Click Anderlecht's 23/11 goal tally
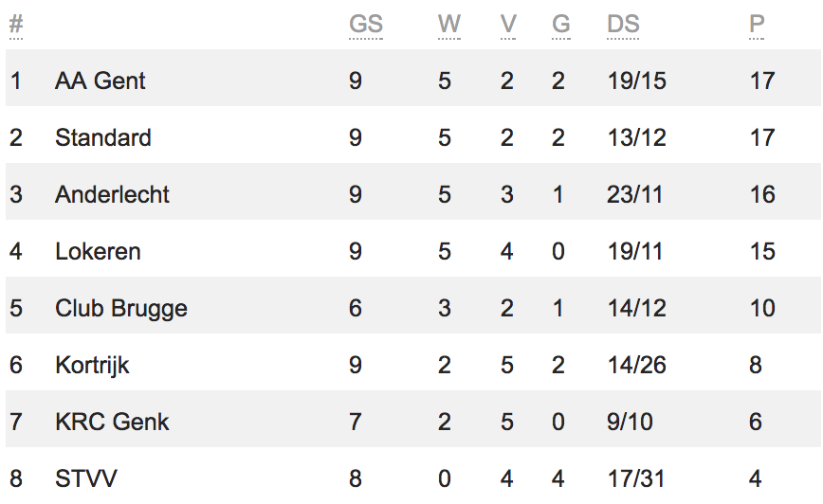Screen dimensions: 823x504 pos(634,194)
